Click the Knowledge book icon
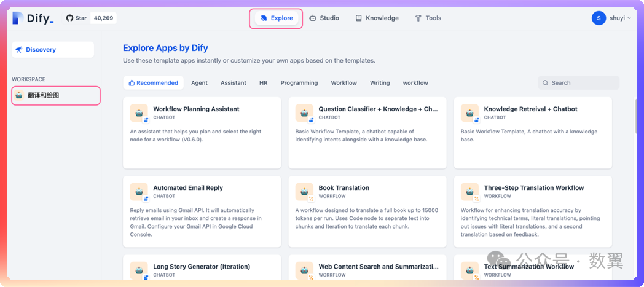644x287 pixels. point(358,18)
